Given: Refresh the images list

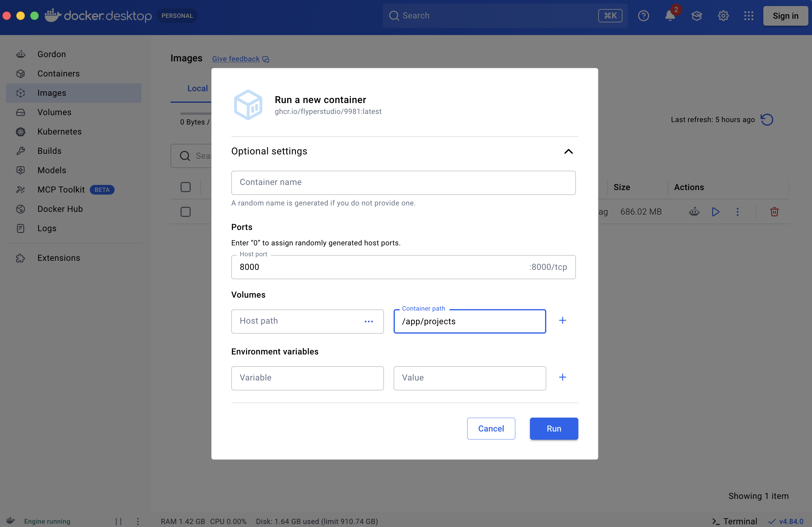Looking at the screenshot, I should [767, 120].
